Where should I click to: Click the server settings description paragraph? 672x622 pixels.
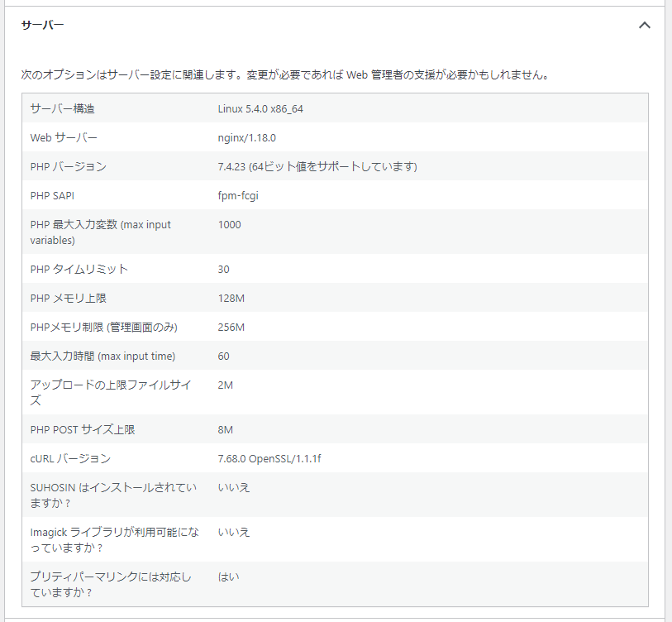[x=285, y=74]
